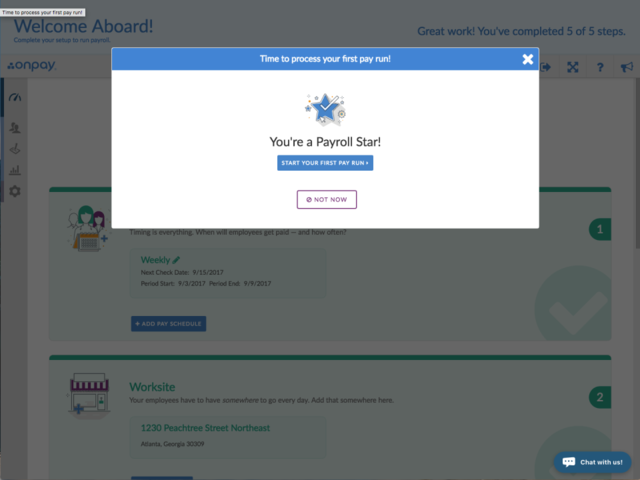Screen dimensions: 640x480
Task: Click the OnPay logo
Action: [x=32, y=65]
